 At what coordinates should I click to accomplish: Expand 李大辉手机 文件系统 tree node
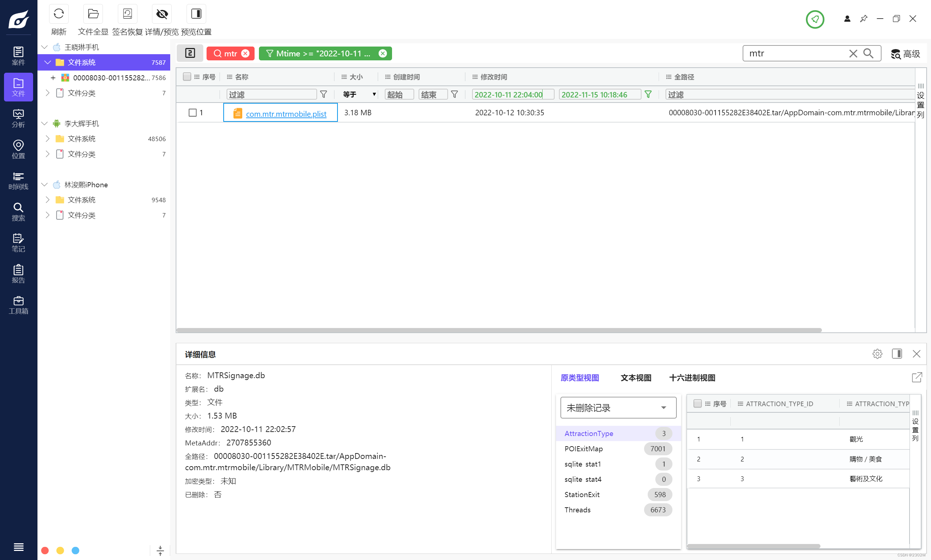pyautogui.click(x=48, y=139)
